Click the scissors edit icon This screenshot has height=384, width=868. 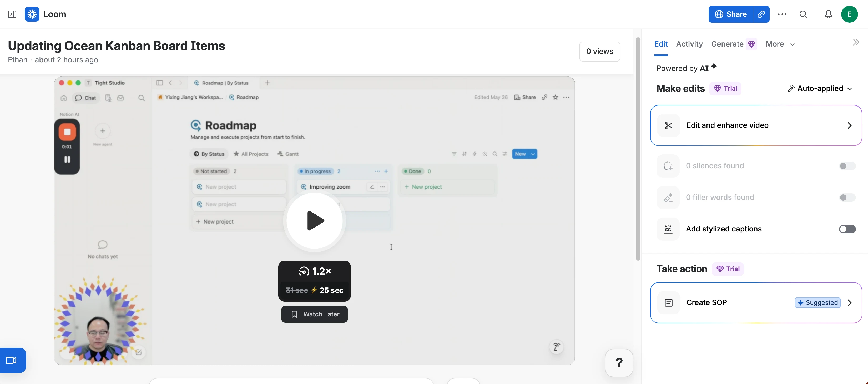coord(669,125)
